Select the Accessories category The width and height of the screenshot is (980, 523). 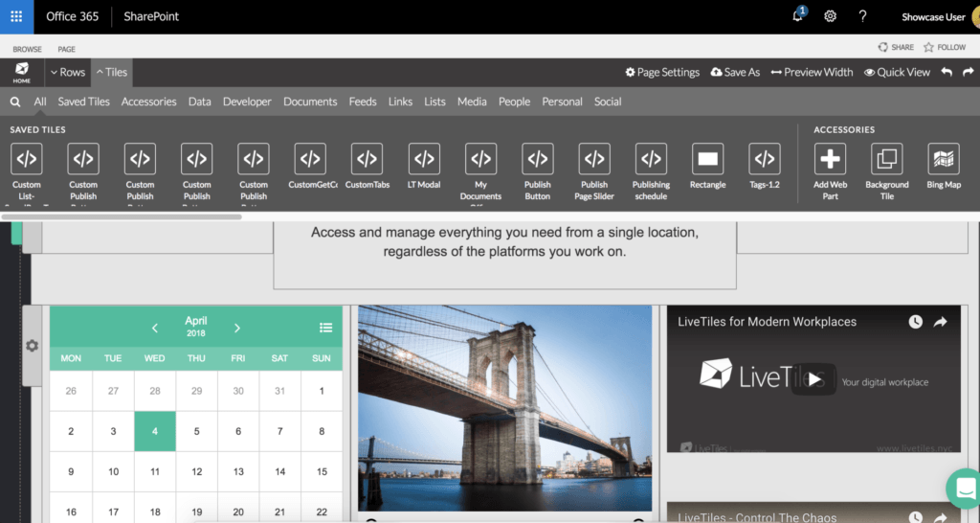[x=148, y=102]
